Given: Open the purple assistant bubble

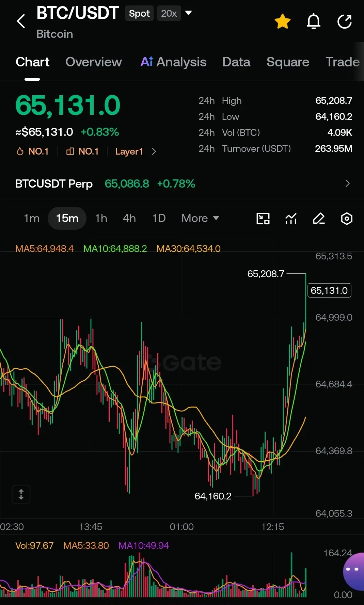Looking at the screenshot, I should 354,571.
